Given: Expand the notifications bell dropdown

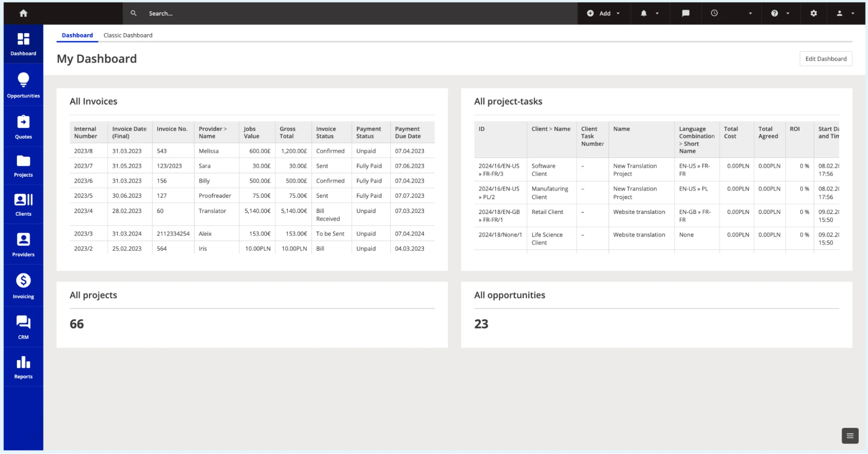Looking at the screenshot, I should [x=649, y=13].
